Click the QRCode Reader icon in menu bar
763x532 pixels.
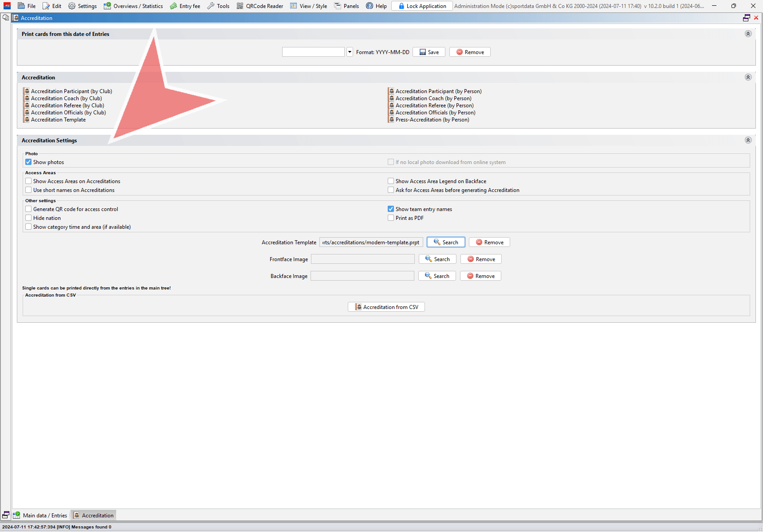point(240,6)
